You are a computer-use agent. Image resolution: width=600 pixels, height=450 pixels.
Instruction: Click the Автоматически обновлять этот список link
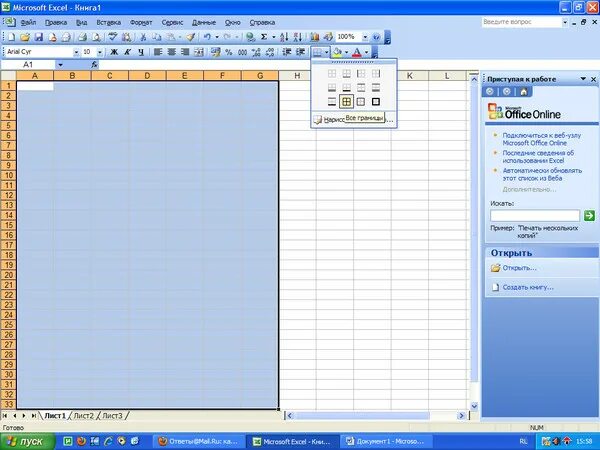pos(542,174)
